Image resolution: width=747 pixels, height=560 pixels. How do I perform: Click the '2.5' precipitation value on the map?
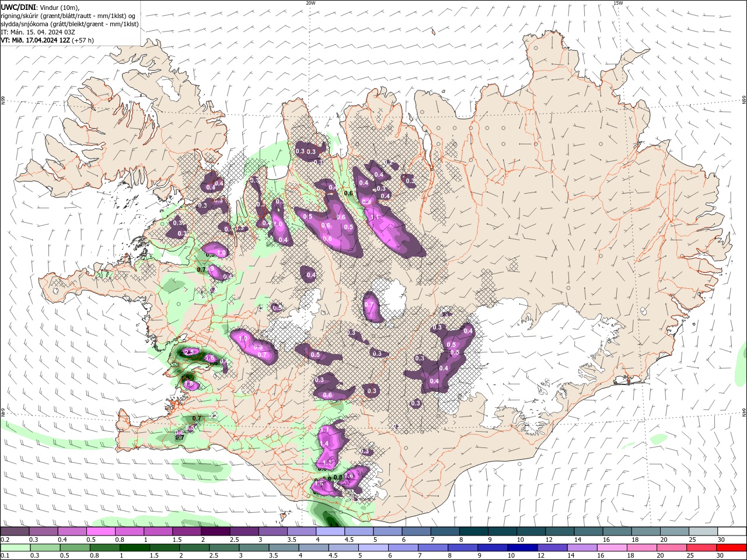coord(189,353)
